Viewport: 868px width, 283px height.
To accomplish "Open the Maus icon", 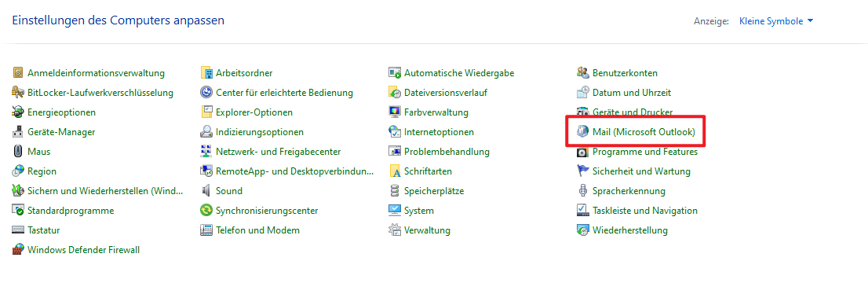I will pyautogui.click(x=18, y=152).
